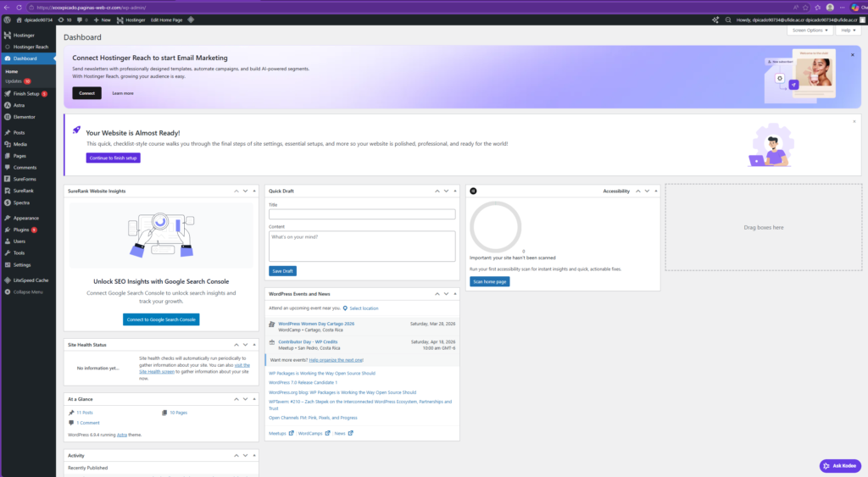
Task: Toggle SureRank Website Insights panel collapse triangle
Action: pyautogui.click(x=254, y=191)
